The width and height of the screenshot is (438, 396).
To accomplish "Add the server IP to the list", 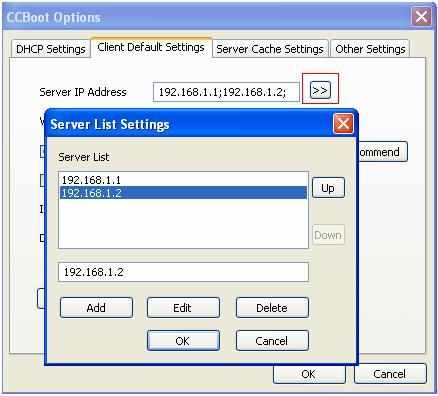I will [96, 308].
